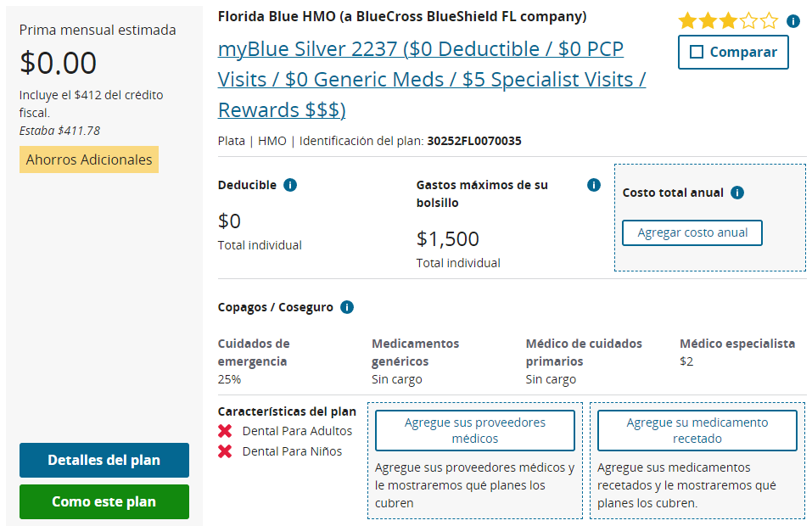Click the red X beside Dental Para Niños
The width and height of the screenshot is (812, 526).
(x=225, y=451)
